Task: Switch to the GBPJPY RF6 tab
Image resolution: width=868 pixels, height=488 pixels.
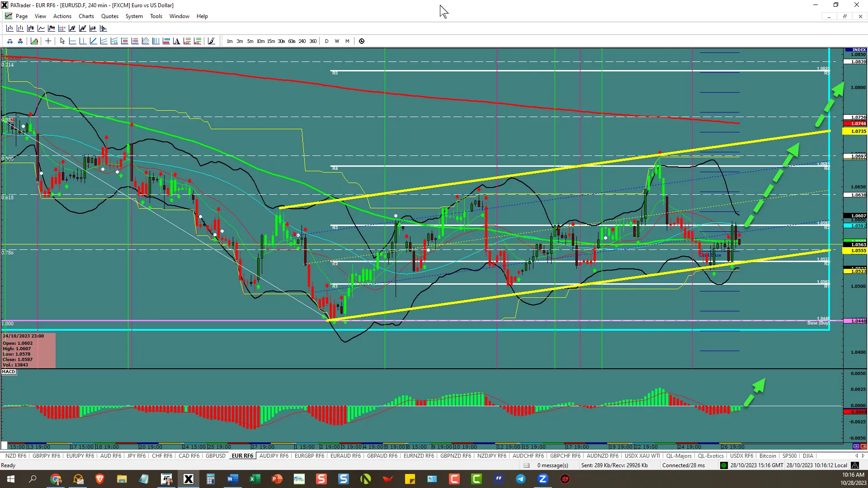Action: [46, 456]
